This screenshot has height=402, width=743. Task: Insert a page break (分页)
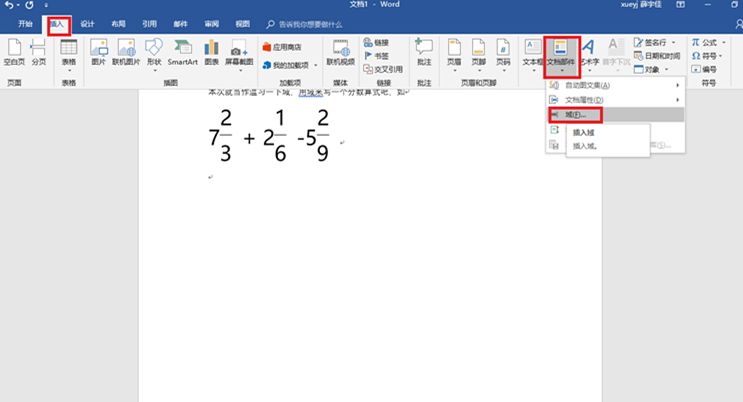[38, 53]
